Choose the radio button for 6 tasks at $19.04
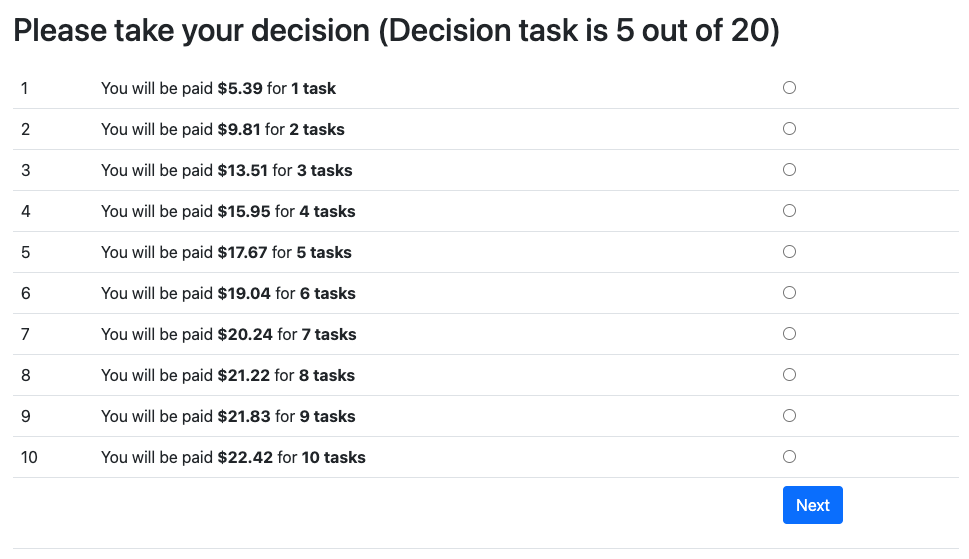The width and height of the screenshot is (969, 559). (789, 293)
